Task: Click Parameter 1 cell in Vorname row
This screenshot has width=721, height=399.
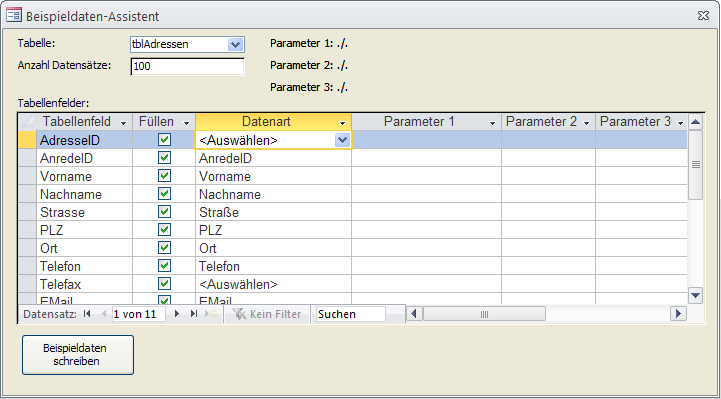Action: pyautogui.click(x=427, y=177)
